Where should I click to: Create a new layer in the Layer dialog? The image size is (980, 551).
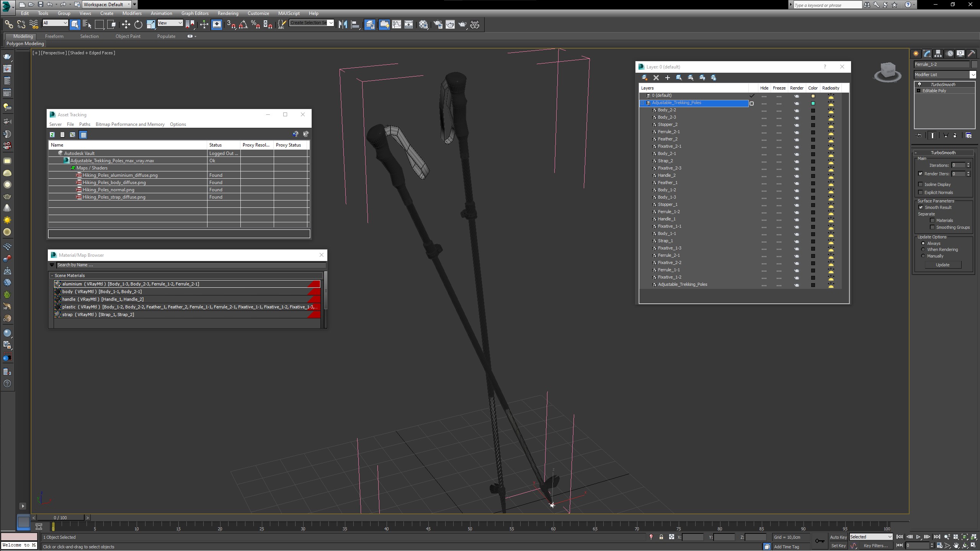pyautogui.click(x=645, y=78)
